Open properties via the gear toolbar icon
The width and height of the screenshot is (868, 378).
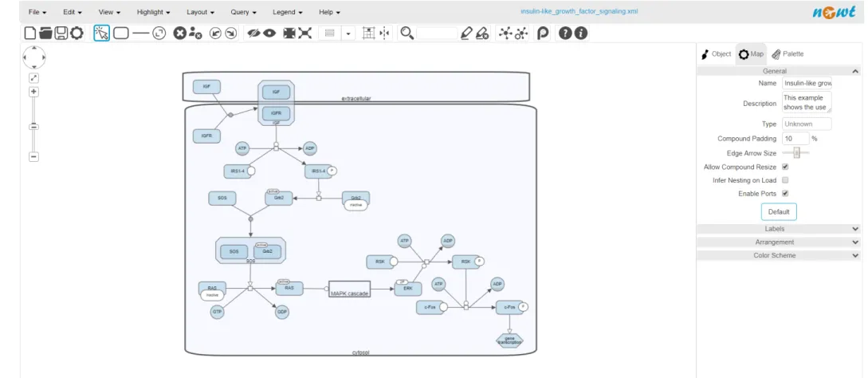pos(77,33)
